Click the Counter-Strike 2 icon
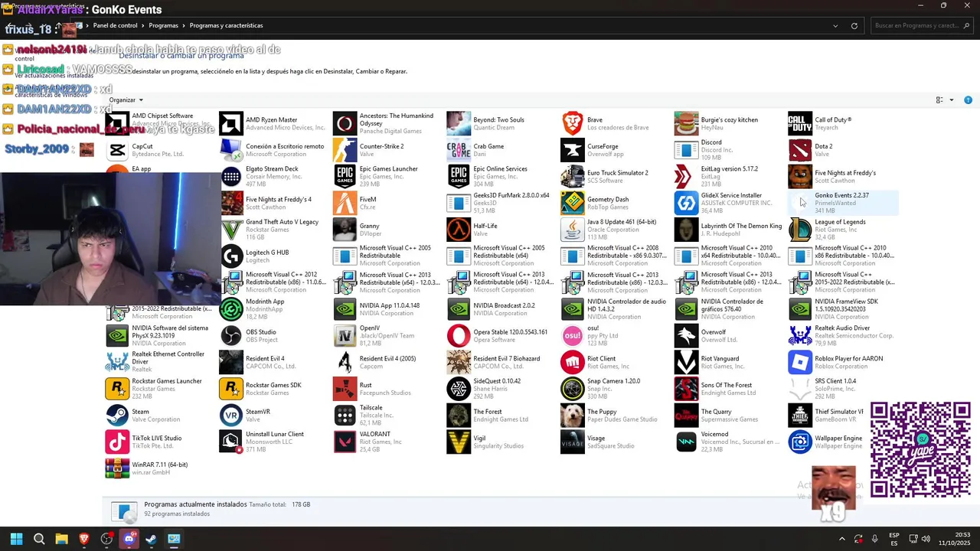Image resolution: width=980 pixels, height=551 pixels. tap(345, 150)
